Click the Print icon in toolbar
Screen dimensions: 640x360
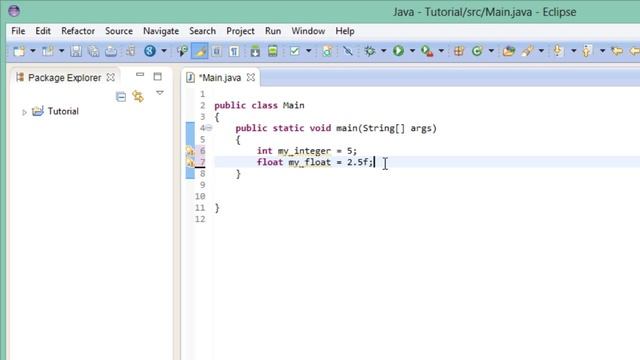coord(111,51)
